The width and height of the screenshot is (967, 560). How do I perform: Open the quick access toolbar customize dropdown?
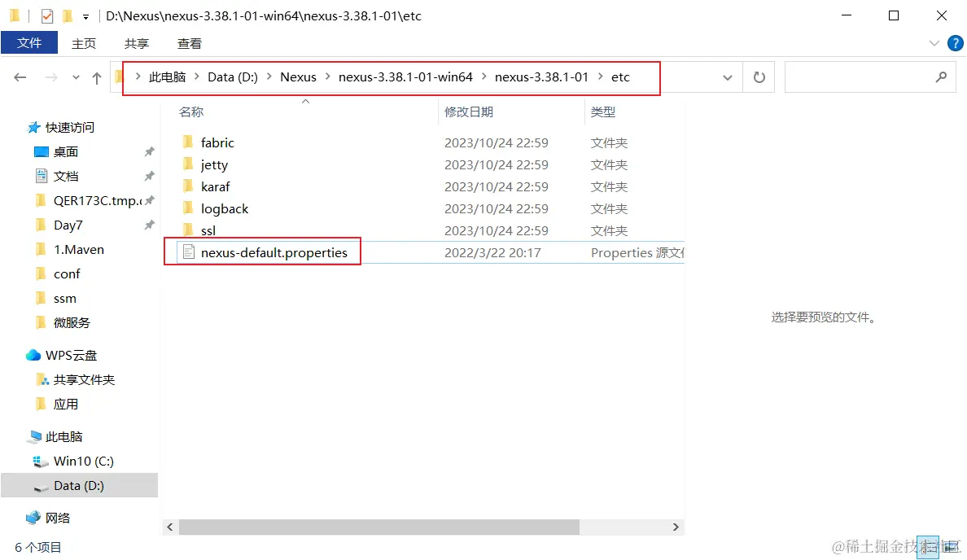pyautogui.click(x=85, y=16)
